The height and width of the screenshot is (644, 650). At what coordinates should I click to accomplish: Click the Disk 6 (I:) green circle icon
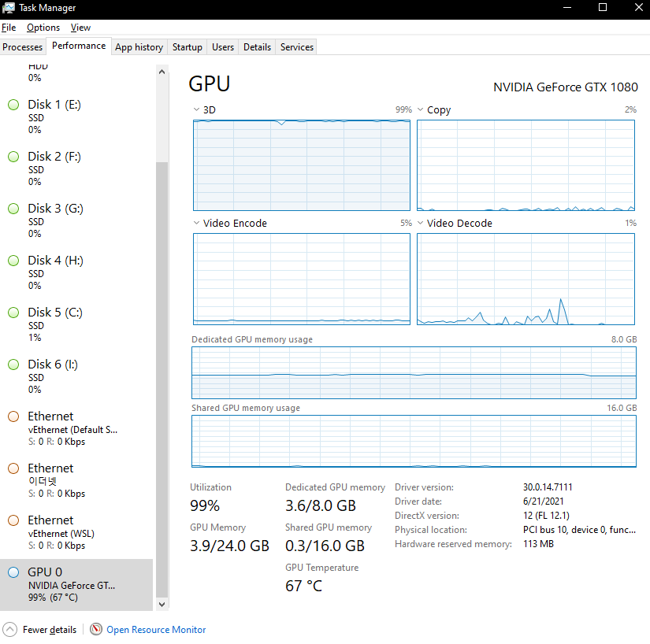13,365
